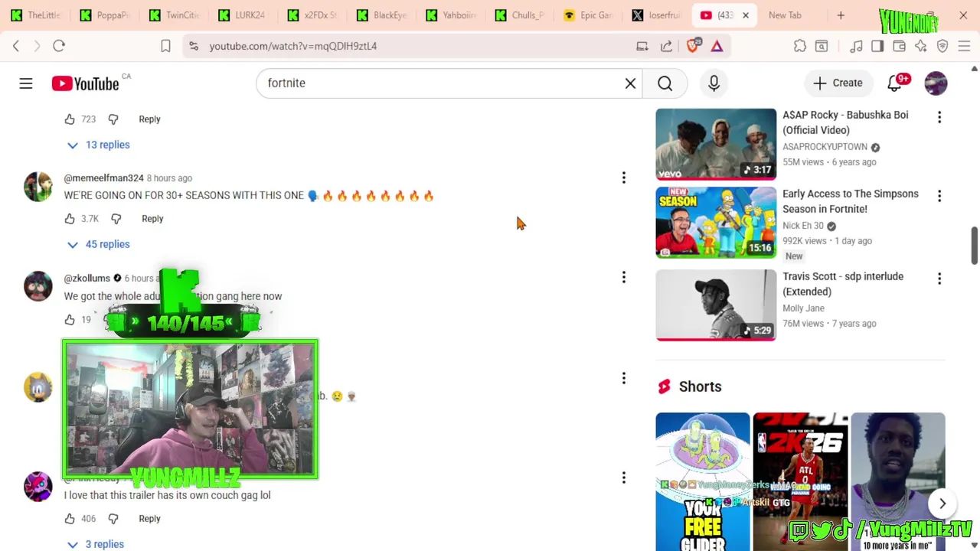Open options for ASAP Rocky video
980x551 pixels.
point(939,117)
